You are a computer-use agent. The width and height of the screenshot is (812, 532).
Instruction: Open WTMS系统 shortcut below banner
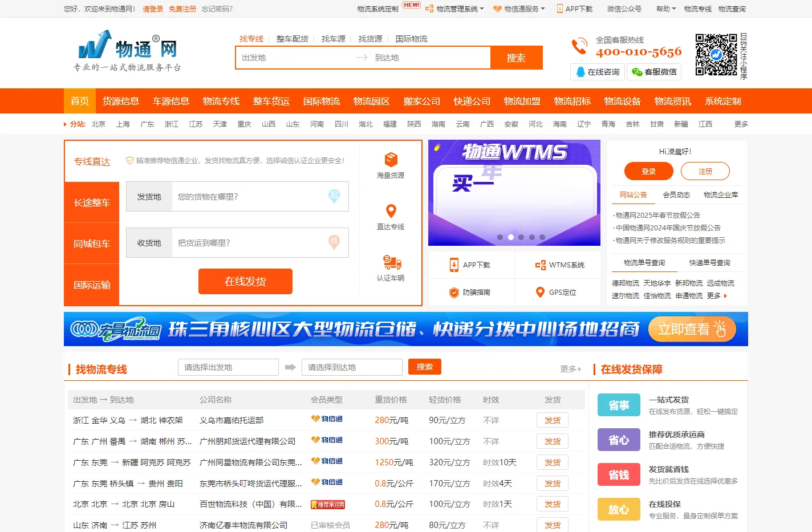(x=559, y=265)
